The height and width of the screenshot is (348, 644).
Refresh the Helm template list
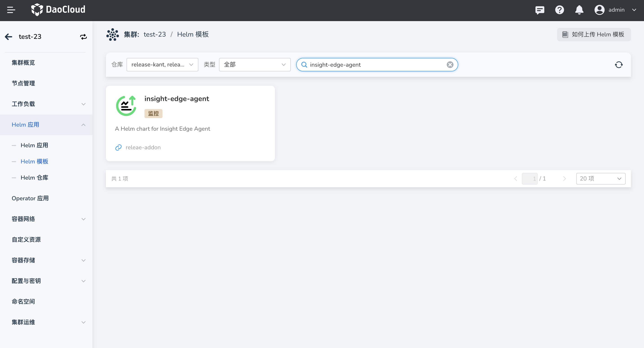tap(619, 65)
